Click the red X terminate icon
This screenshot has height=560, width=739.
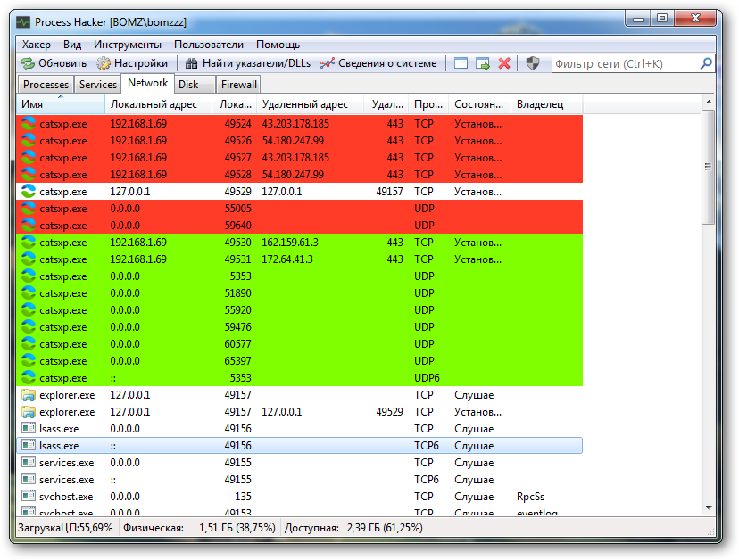coord(504,63)
